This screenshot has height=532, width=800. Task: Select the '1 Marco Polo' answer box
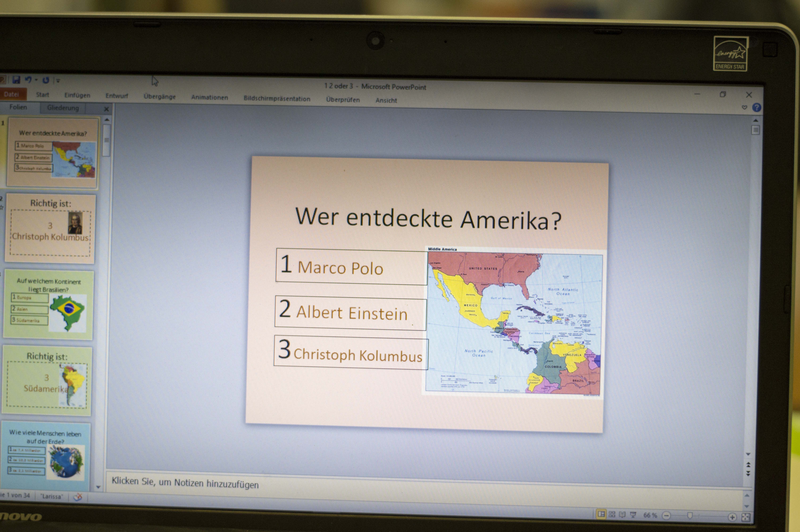pos(352,267)
